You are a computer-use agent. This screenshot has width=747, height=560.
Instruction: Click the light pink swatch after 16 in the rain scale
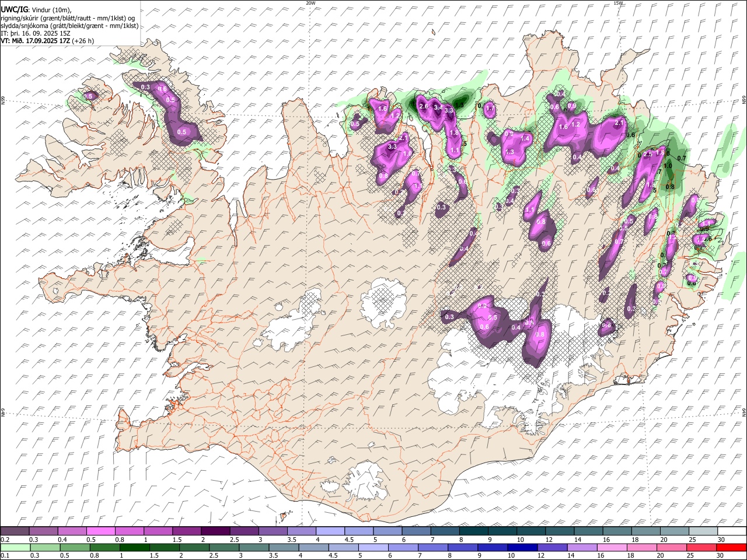(x=613, y=547)
